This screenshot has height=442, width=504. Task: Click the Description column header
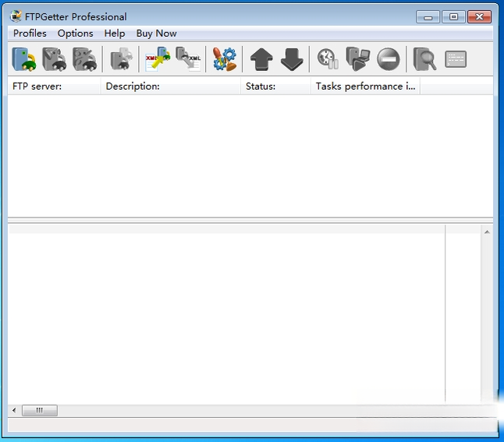(x=171, y=86)
